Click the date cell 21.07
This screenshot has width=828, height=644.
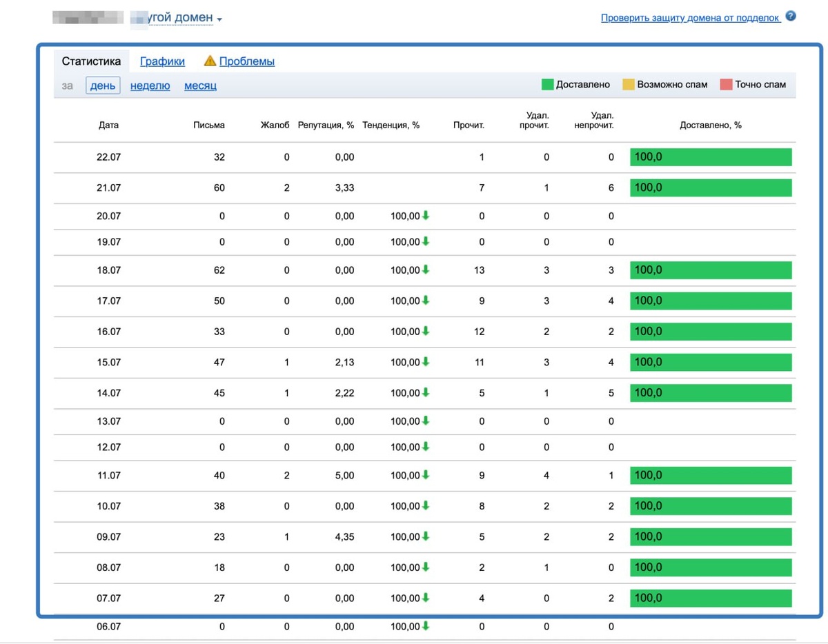108,188
